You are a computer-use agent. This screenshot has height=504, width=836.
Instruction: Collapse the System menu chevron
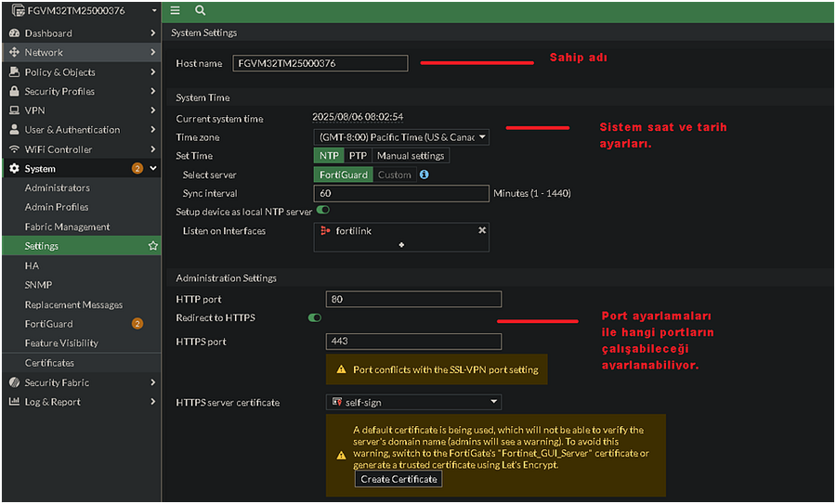153,168
